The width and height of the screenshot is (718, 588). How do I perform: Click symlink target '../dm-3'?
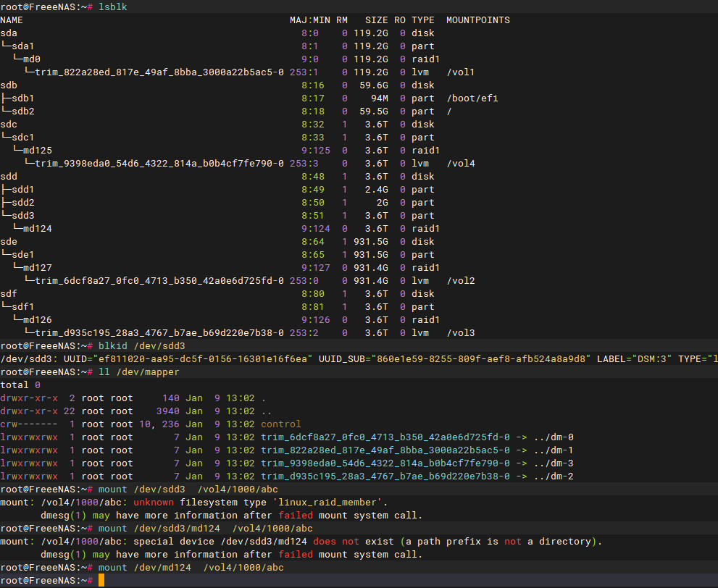(x=553, y=463)
